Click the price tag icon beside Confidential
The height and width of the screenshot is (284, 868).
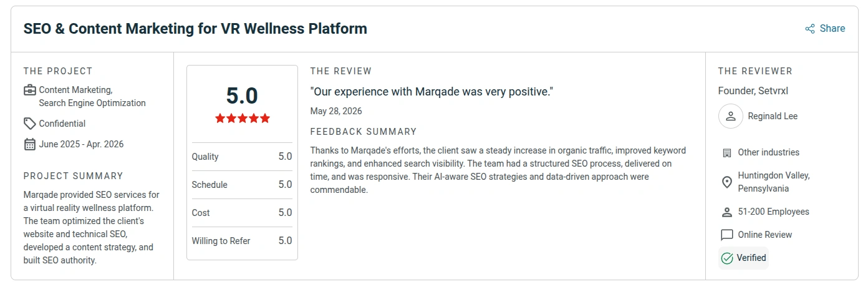[x=30, y=124]
